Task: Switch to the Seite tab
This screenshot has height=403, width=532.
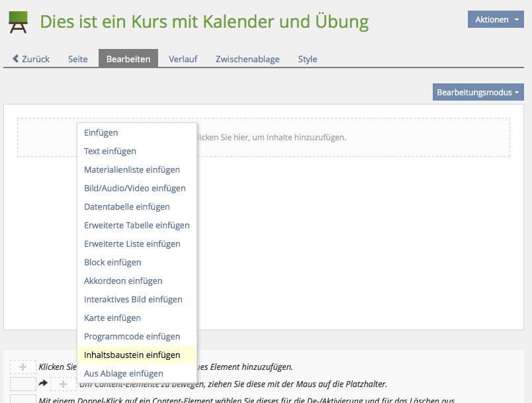Action: pos(77,59)
